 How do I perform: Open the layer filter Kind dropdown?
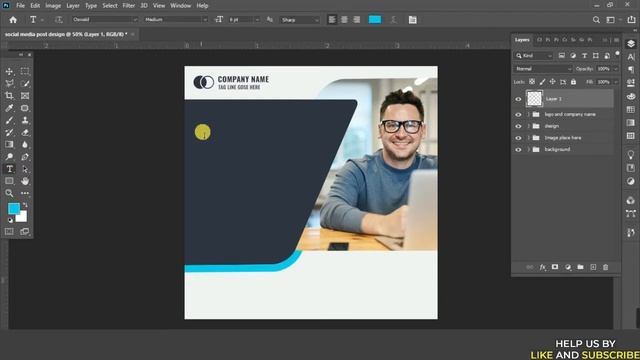(534, 56)
